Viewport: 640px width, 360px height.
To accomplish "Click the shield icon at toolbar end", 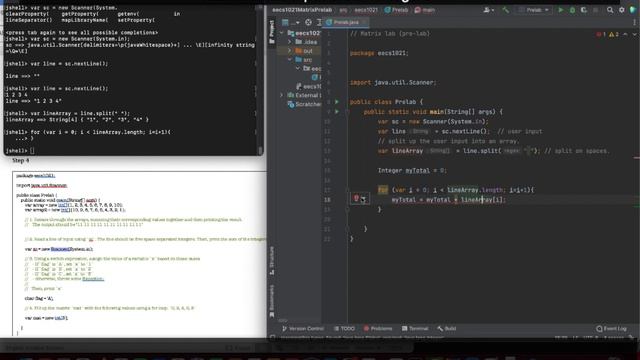I will coord(633,10).
